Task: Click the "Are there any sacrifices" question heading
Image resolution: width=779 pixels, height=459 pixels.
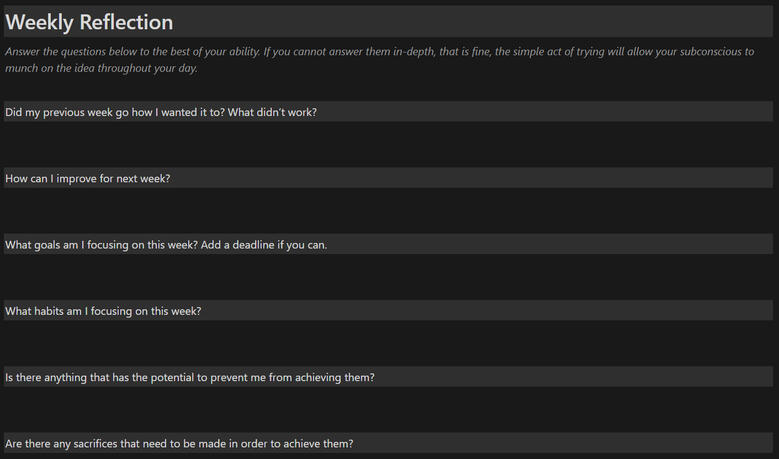Action: pos(179,443)
